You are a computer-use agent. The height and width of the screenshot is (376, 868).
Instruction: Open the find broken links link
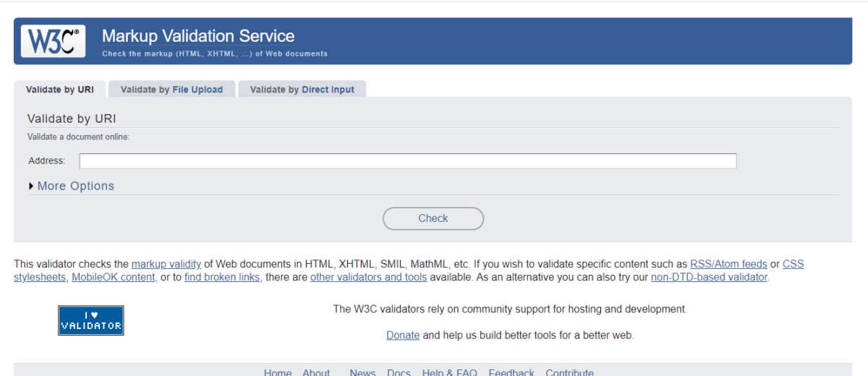(x=223, y=277)
